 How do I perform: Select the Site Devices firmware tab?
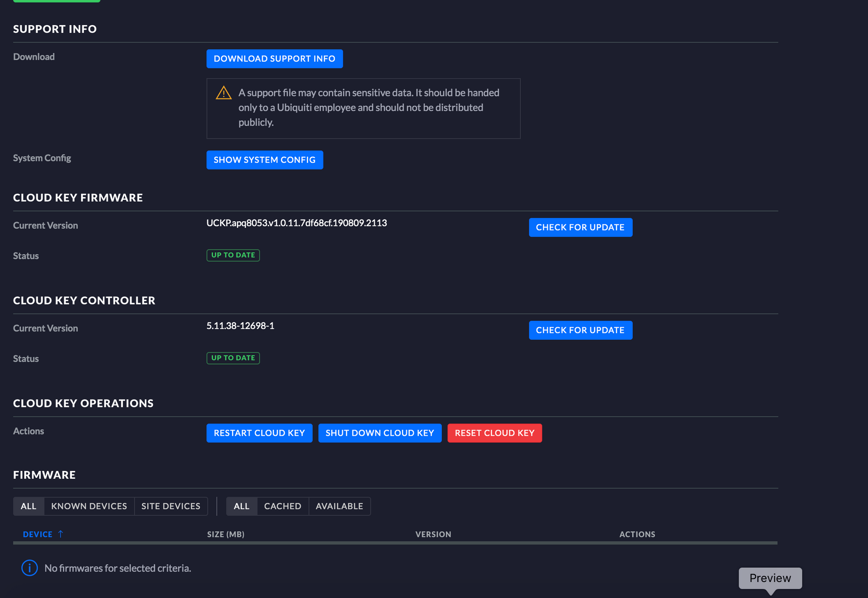coord(171,506)
